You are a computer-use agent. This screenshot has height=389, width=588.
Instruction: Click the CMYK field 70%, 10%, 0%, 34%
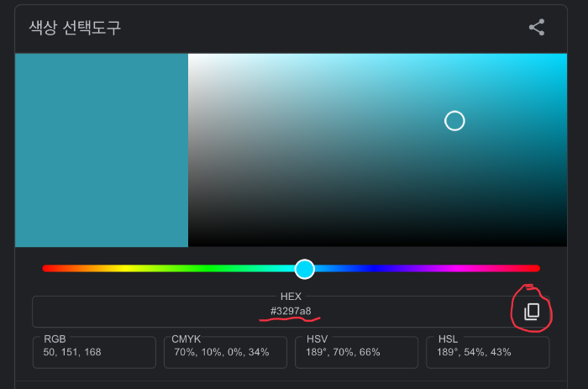pos(225,352)
